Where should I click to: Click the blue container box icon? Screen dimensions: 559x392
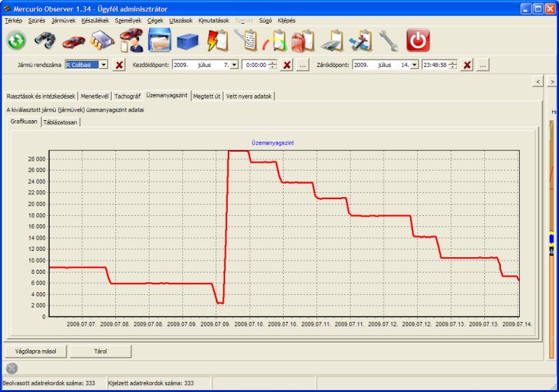[x=188, y=41]
